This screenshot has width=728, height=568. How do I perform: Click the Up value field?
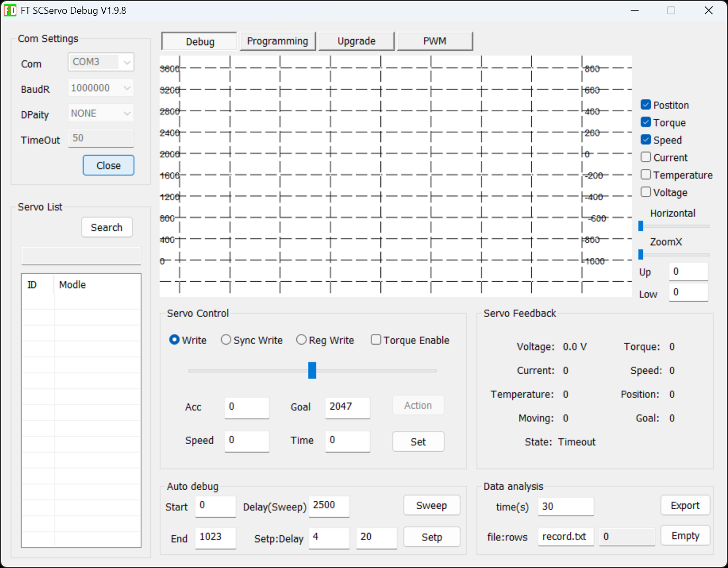click(688, 272)
